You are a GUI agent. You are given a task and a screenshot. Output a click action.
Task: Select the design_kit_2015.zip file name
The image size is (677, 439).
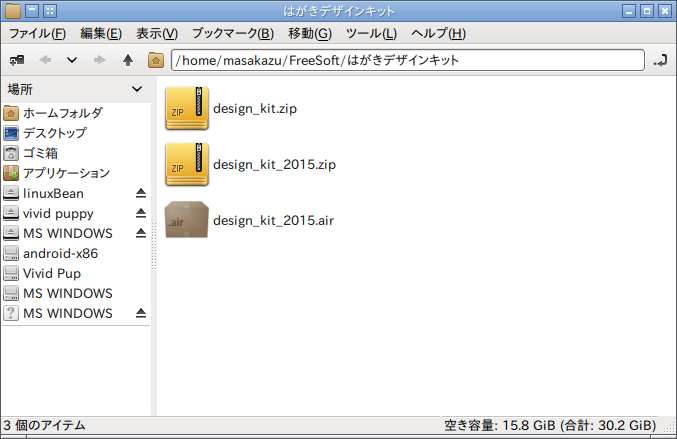(275, 164)
